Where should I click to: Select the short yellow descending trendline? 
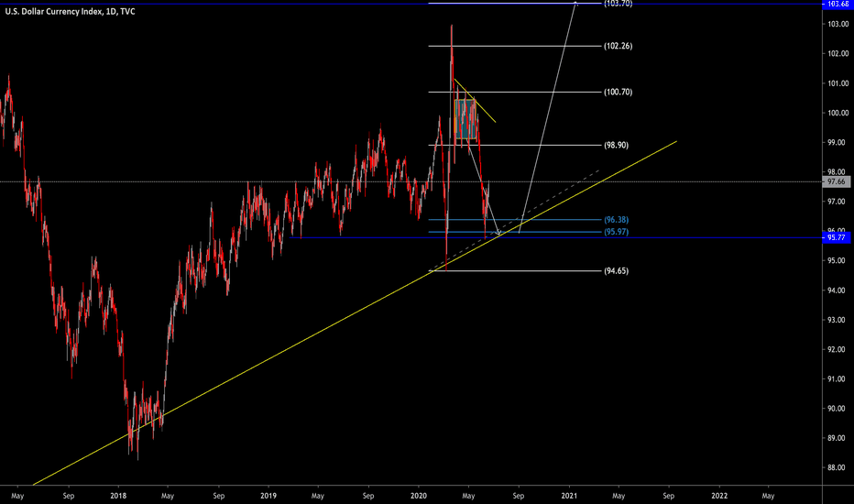point(475,101)
